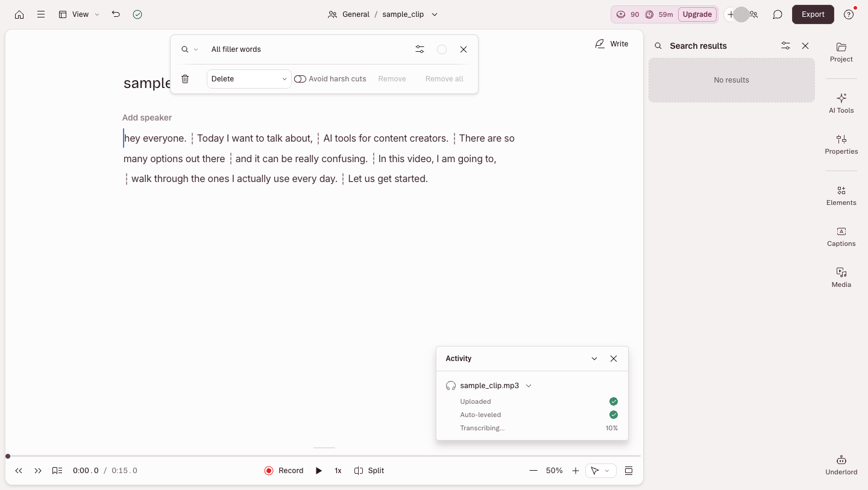Open the Elements panel
Viewport: 868px width, 490px height.
click(x=841, y=196)
